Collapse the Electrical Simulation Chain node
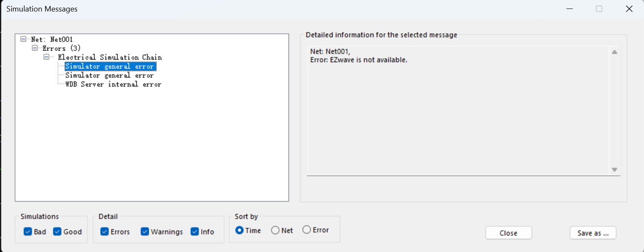The width and height of the screenshot is (644, 252). 46,57
